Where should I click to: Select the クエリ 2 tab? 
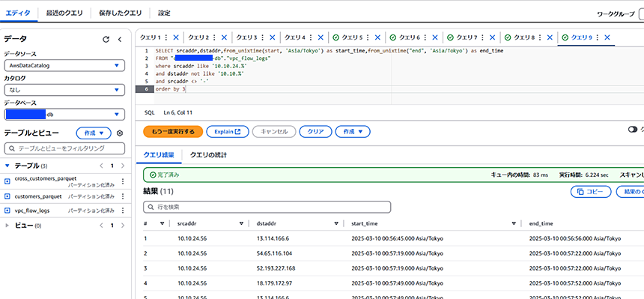(x=198, y=37)
